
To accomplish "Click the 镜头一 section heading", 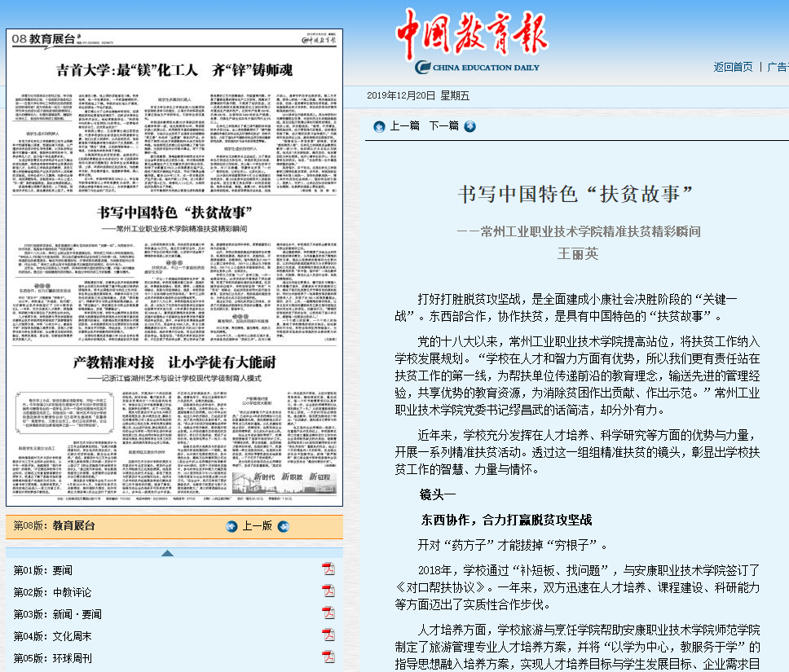I will (x=437, y=494).
